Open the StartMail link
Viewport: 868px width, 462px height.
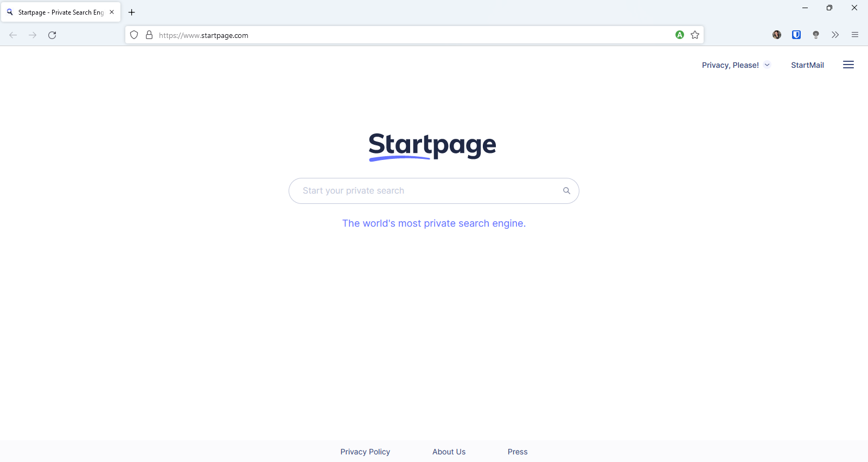807,65
